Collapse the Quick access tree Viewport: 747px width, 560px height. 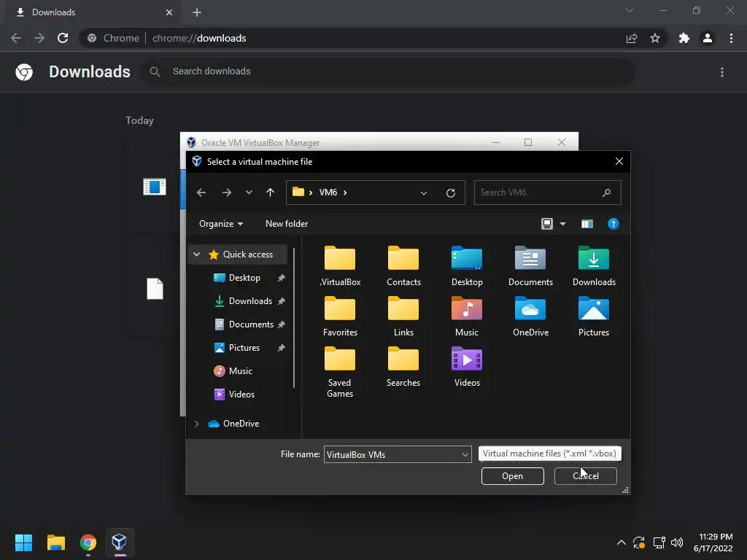click(196, 254)
